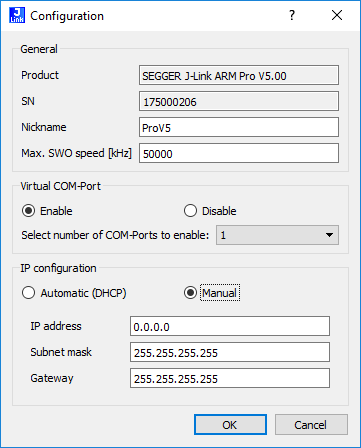Click the 'Virtual COM-Port' group heading

[60, 186]
